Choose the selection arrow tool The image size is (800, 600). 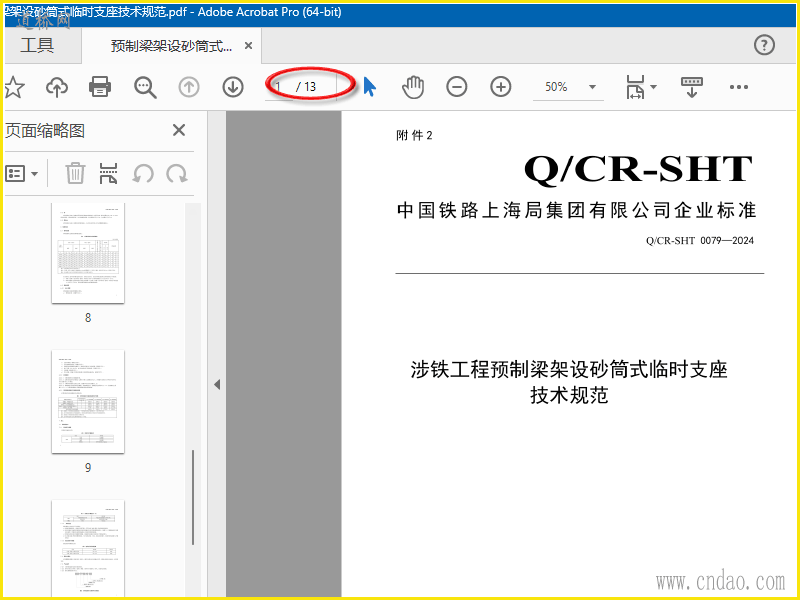[370, 87]
